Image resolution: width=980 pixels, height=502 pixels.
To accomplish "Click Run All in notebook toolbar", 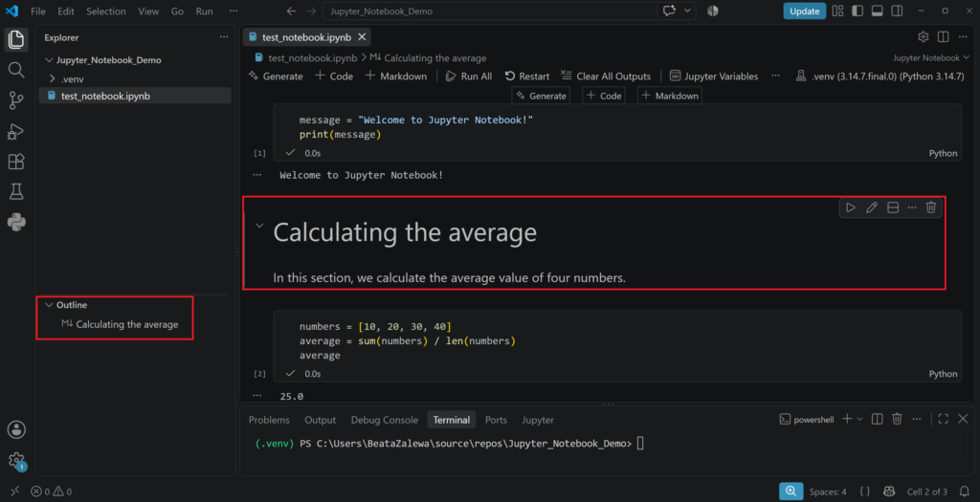I will point(469,76).
